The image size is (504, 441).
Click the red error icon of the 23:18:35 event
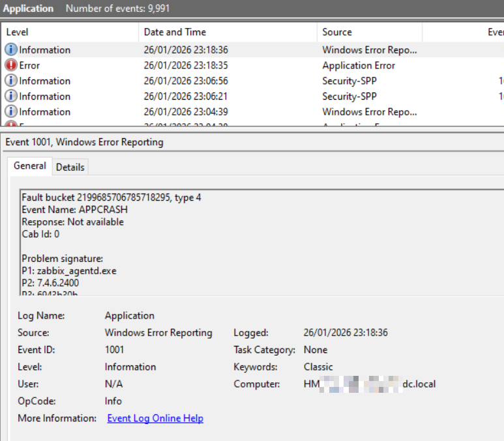click(x=11, y=66)
